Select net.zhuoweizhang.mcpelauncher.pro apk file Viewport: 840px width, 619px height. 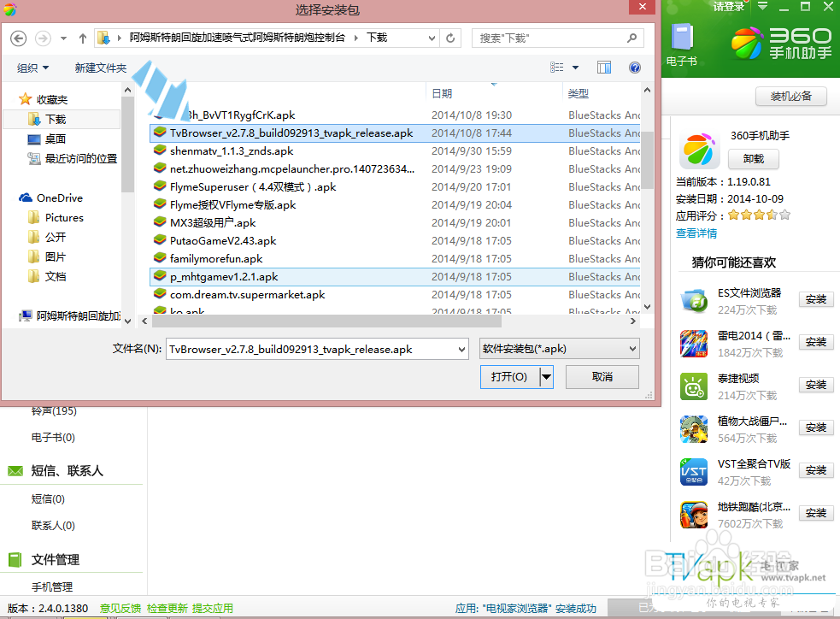point(395,168)
